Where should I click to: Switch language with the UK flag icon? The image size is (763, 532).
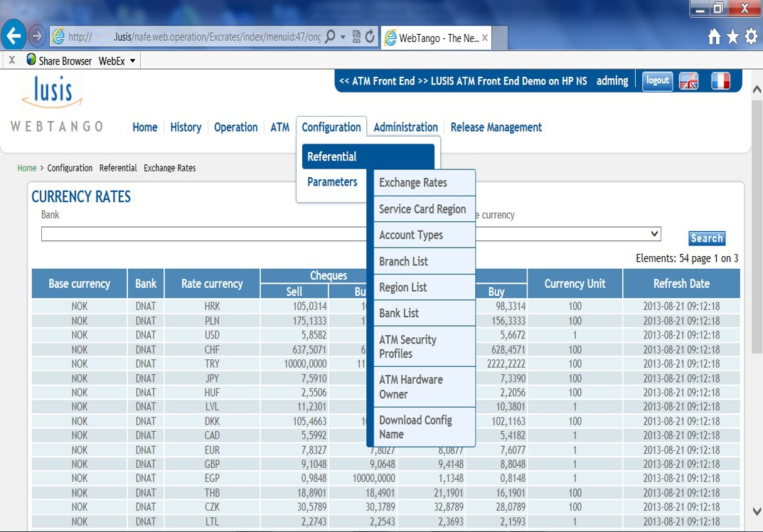688,81
